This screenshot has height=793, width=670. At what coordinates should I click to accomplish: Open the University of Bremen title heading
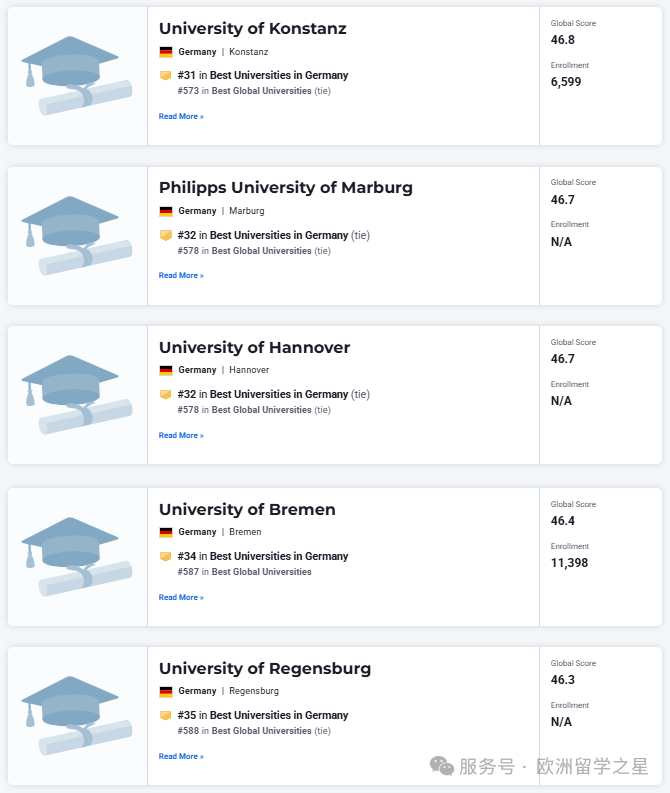click(x=247, y=509)
